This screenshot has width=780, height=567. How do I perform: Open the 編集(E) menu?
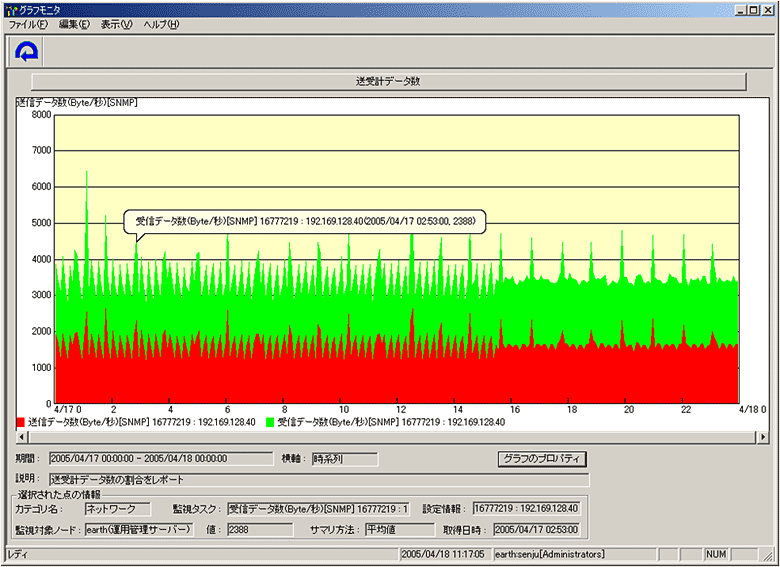(74, 25)
